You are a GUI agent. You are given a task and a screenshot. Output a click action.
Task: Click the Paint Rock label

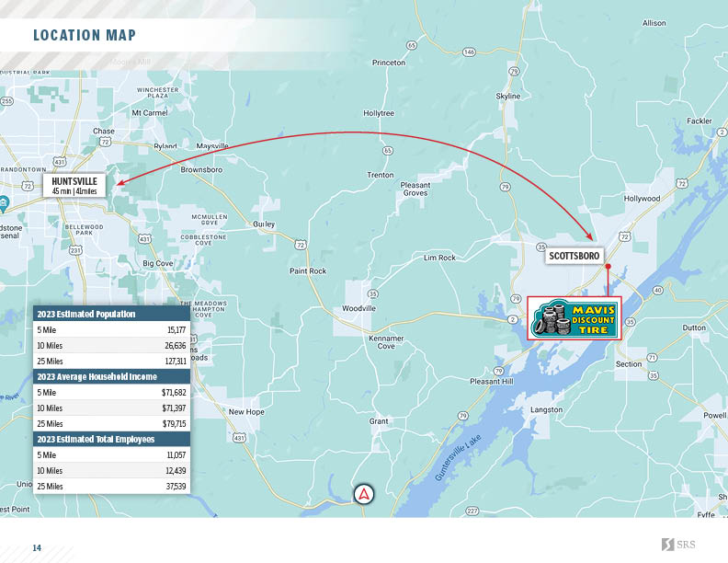point(308,270)
